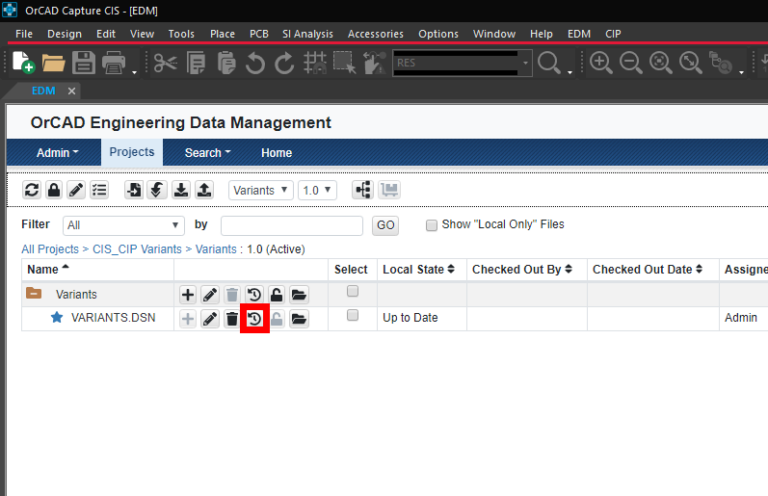Open the RES part search combo box arrow
The width and height of the screenshot is (768, 496).
tap(525, 63)
